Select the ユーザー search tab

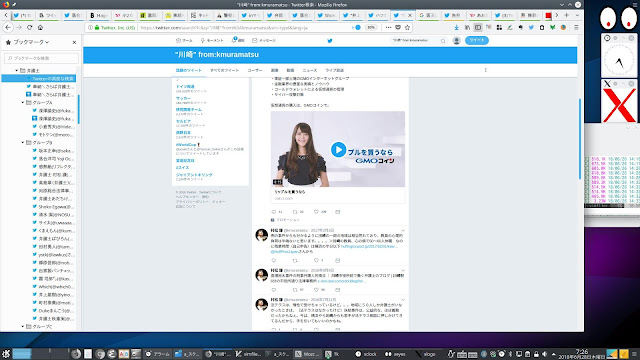255,70
